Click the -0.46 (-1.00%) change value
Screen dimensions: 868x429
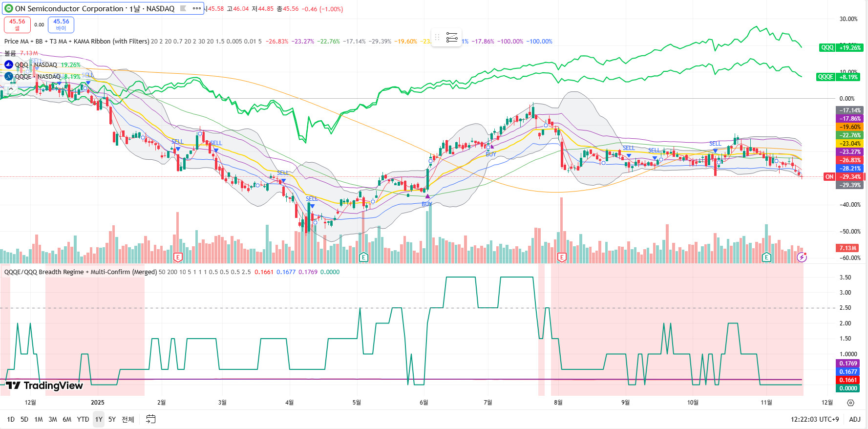click(322, 9)
